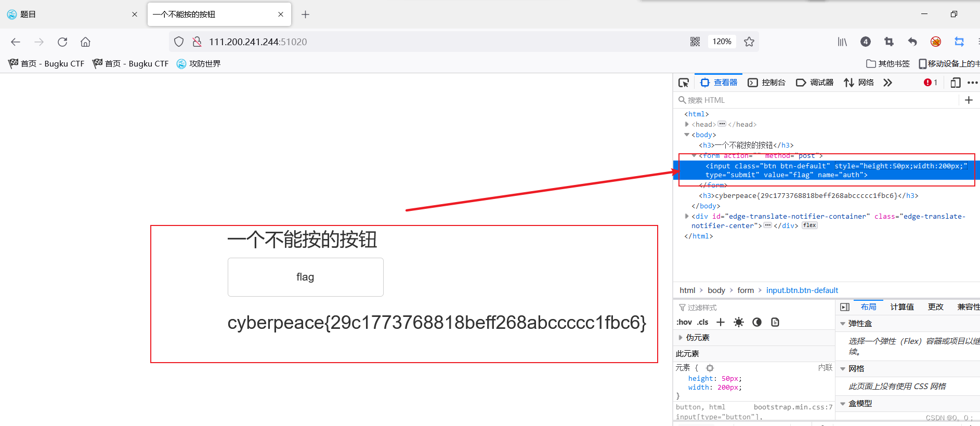
Task: Click the flag submit button on page
Action: [306, 277]
